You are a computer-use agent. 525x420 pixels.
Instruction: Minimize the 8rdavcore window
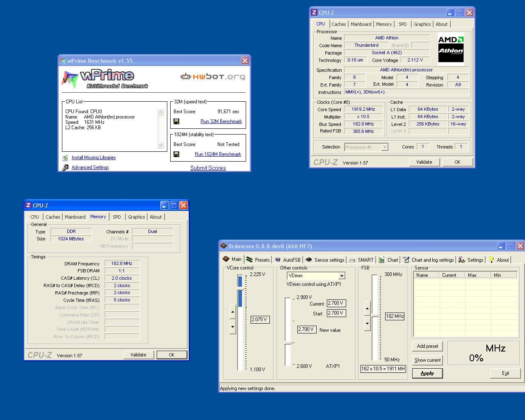[501, 246]
